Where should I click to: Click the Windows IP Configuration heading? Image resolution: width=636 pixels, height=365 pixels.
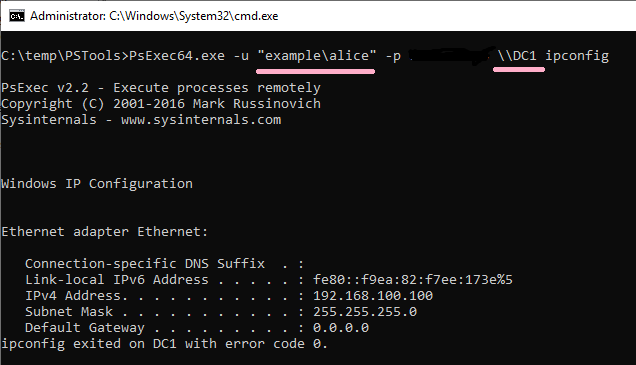coord(97,184)
